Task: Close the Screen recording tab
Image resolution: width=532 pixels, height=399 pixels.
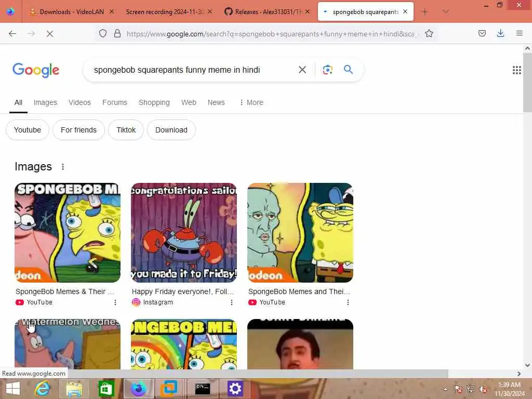Action: tap(210, 11)
